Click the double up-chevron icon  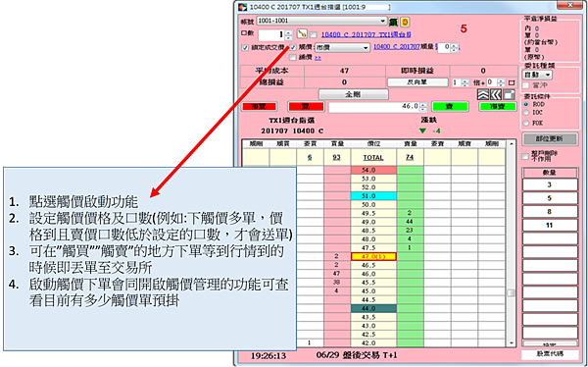[x=483, y=94]
